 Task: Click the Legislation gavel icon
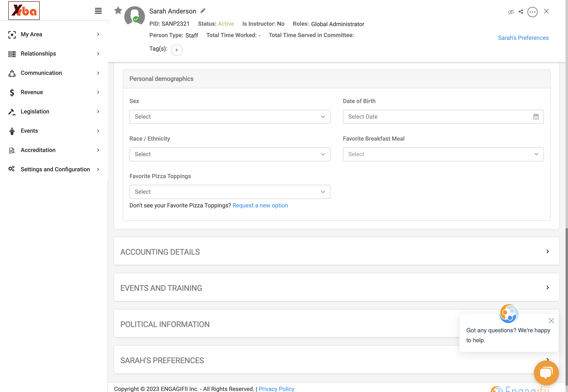(12, 112)
